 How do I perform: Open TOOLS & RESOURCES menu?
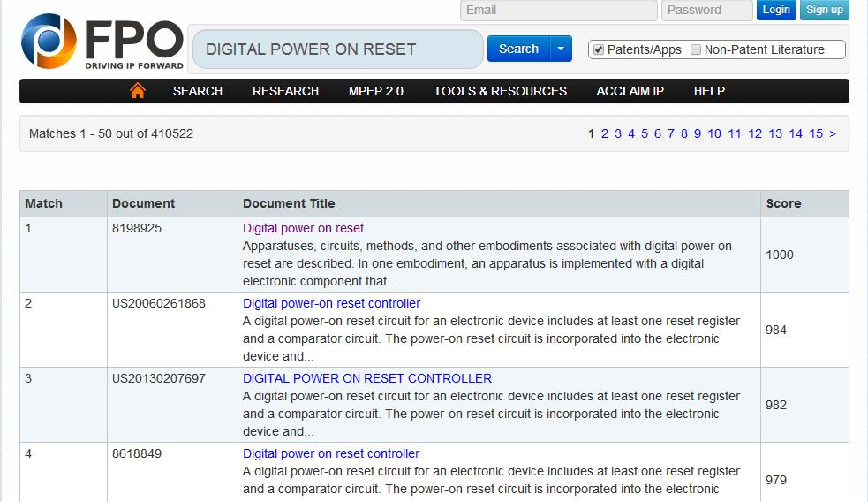coord(500,91)
